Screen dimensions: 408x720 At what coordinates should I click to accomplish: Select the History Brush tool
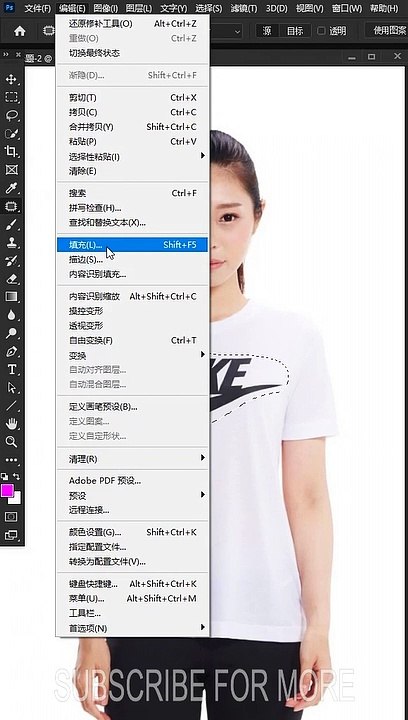coord(11,261)
